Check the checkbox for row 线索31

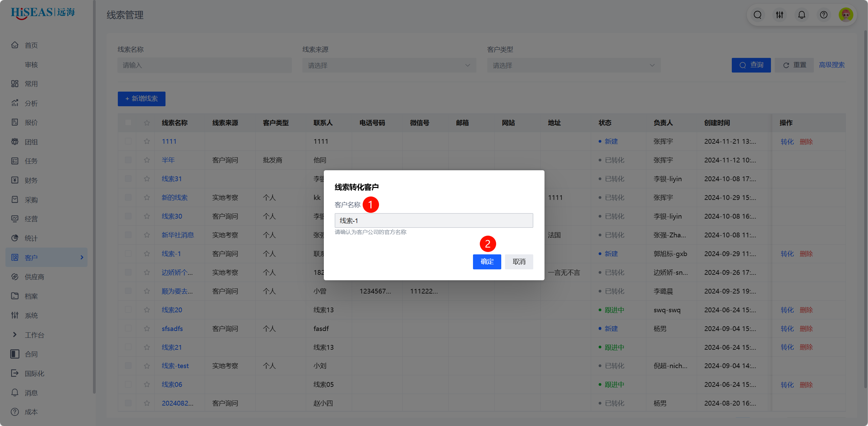tap(128, 179)
